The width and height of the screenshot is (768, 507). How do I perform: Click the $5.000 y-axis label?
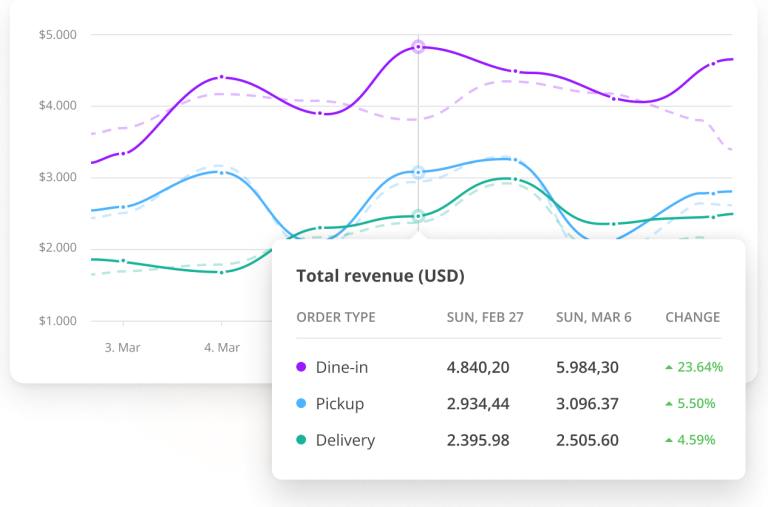(x=58, y=35)
